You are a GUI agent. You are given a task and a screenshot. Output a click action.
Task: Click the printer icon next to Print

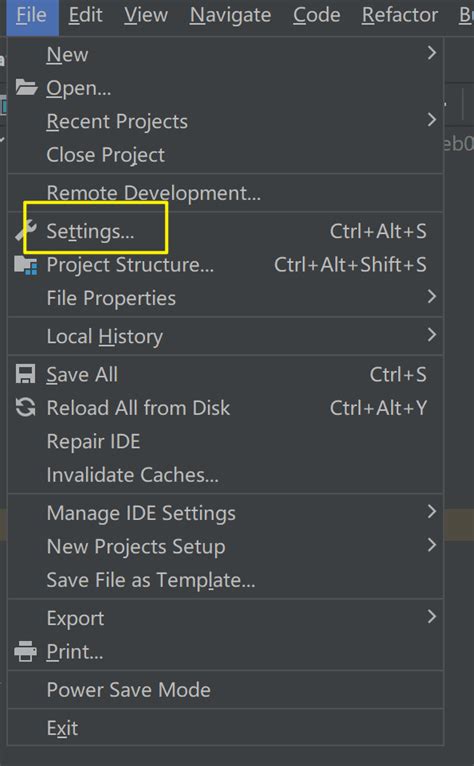tap(25, 652)
